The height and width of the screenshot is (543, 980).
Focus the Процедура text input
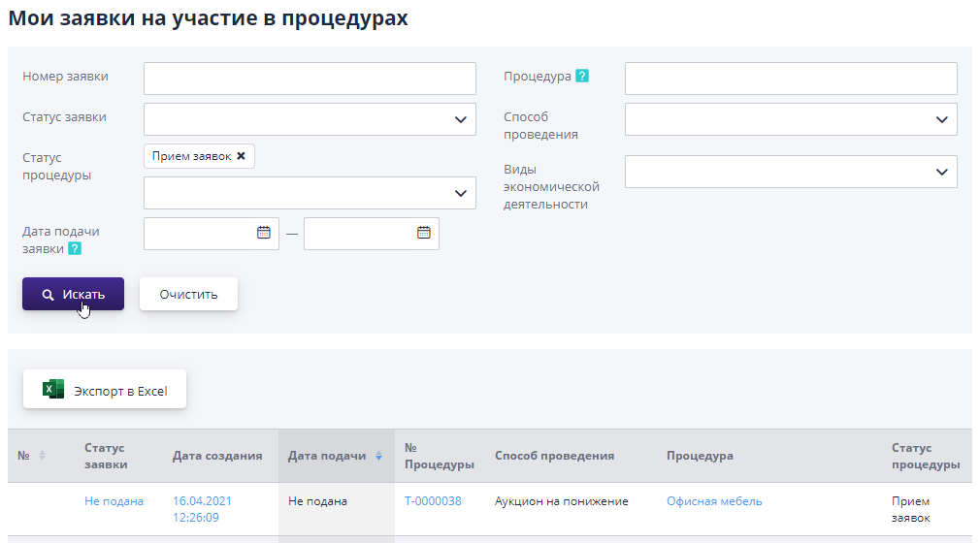pyautogui.click(x=791, y=79)
